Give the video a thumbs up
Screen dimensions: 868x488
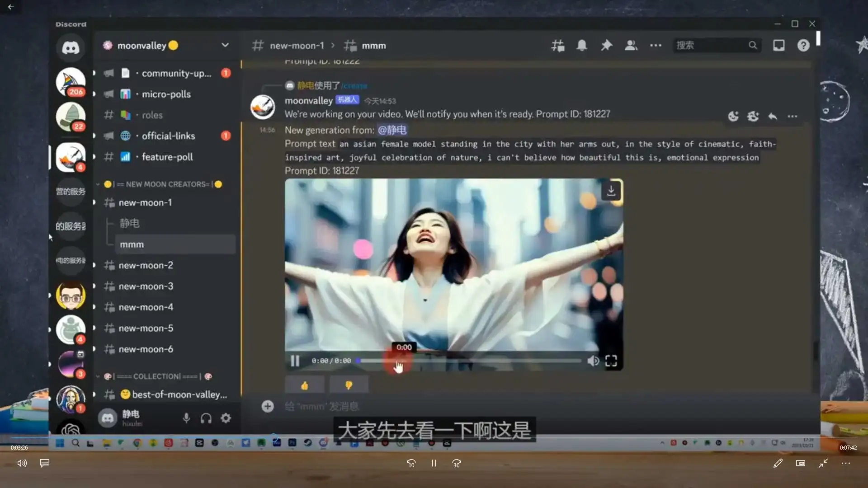304,385
